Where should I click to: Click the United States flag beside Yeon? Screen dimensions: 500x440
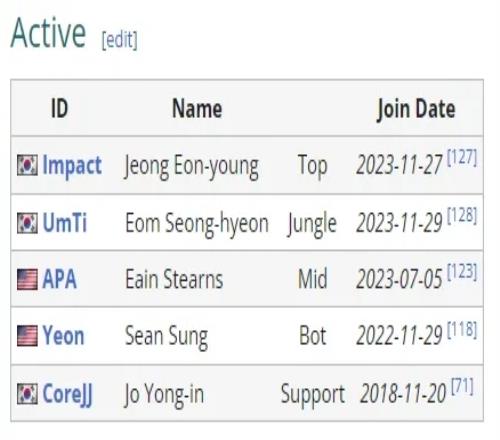(27, 336)
